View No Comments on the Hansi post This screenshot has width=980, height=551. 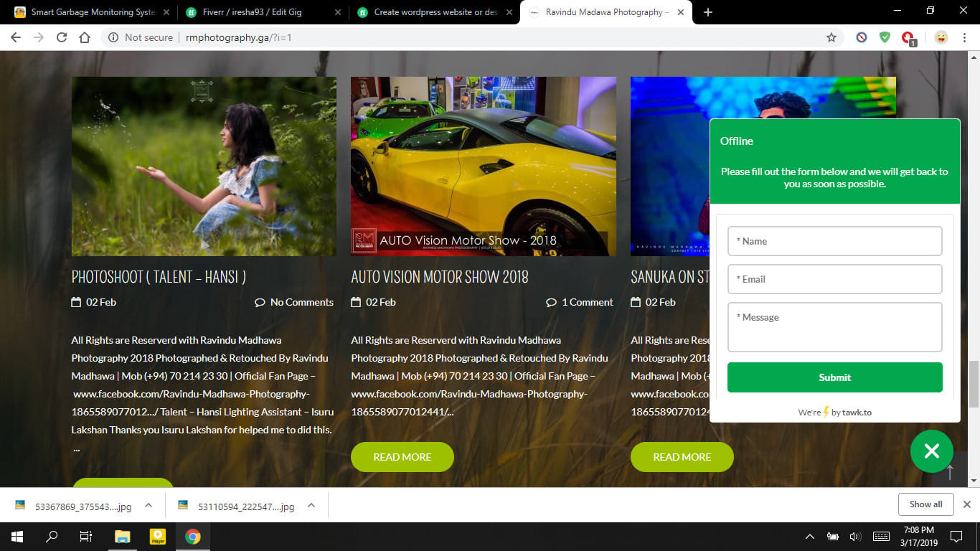294,302
